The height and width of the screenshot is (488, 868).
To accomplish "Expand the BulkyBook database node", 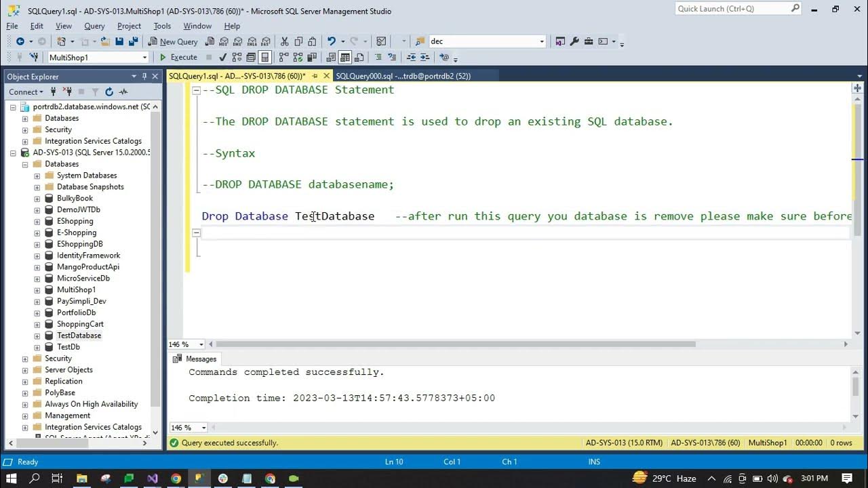I will coord(37,199).
